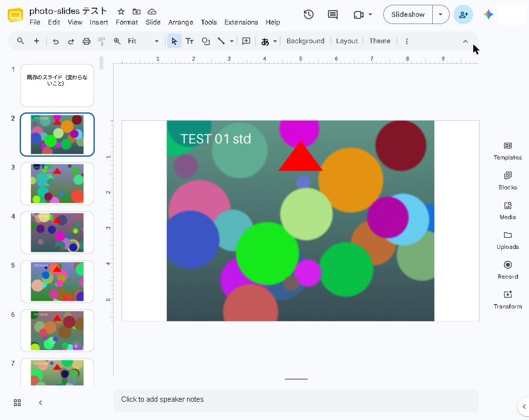Screen dimensions: 529x420
Task: Open the Arrange menu
Action: (x=180, y=22)
